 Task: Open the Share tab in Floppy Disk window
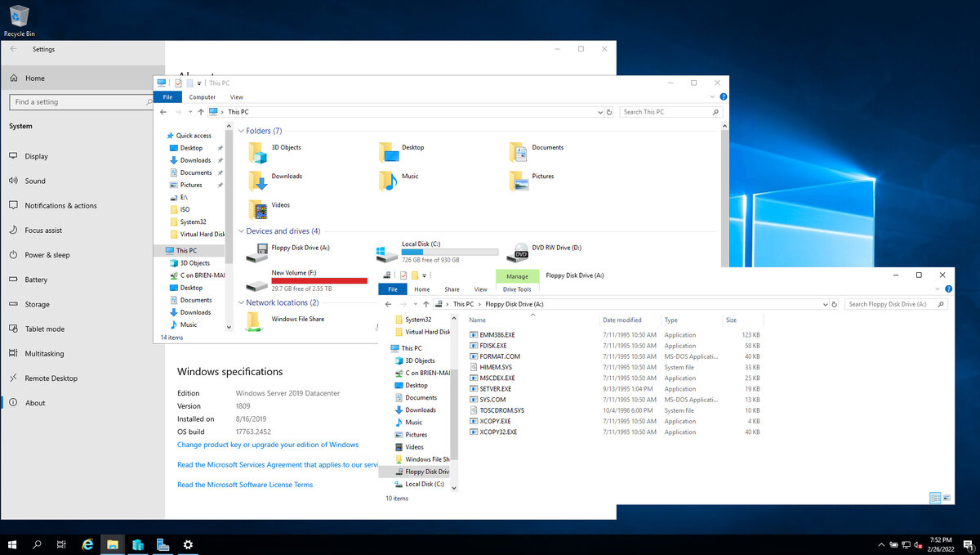tap(452, 289)
